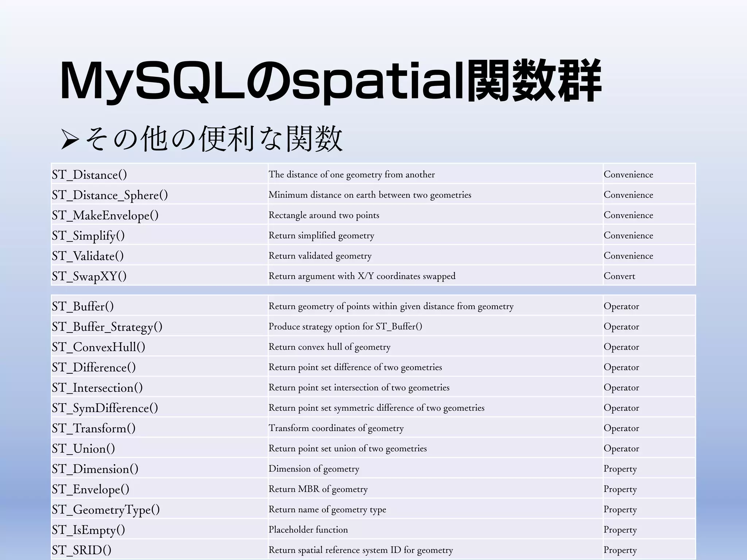The width and height of the screenshot is (747, 560).
Task: Click 'Return geometry of points within given distance'
Action: [x=391, y=306]
